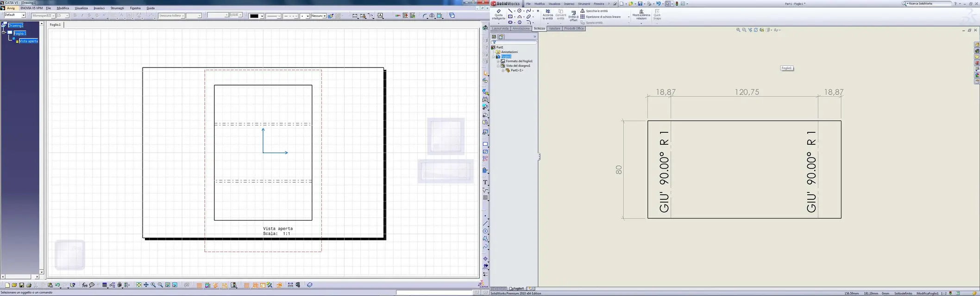Select the Spline sketch tool in SolidWorks

(529, 11)
